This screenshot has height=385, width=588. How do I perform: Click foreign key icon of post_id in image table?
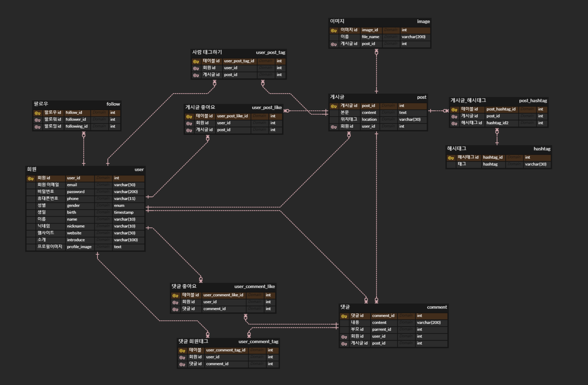[334, 44]
